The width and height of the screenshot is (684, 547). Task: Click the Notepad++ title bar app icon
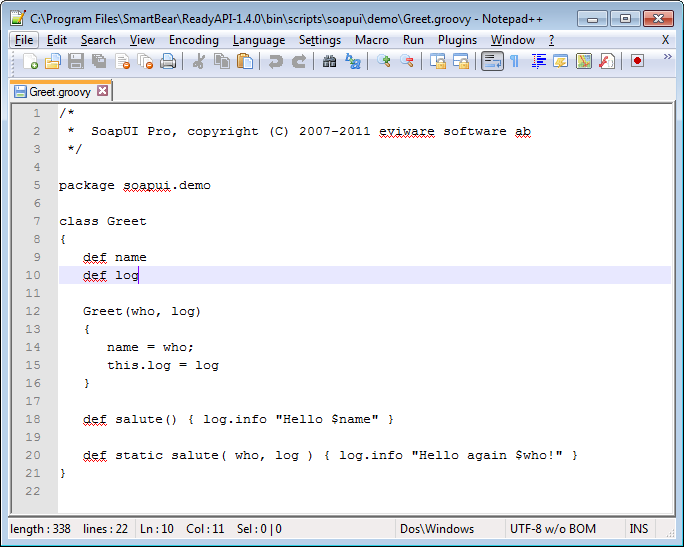click(x=18, y=18)
